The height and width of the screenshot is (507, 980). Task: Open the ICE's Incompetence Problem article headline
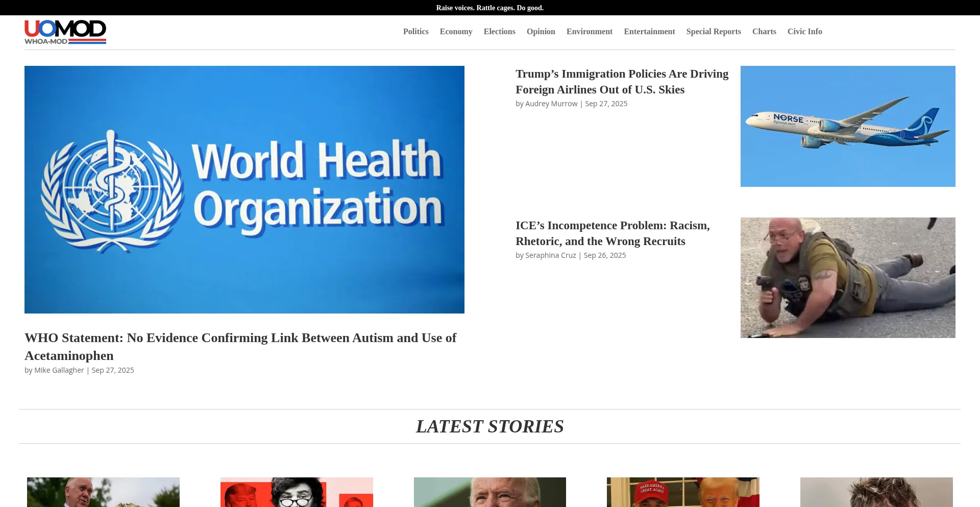[x=612, y=233]
